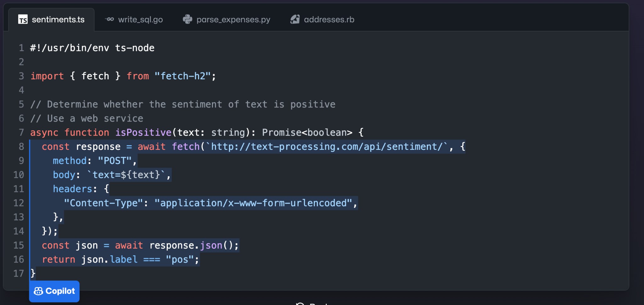
Task: Open the parse_expenses.py tab
Action: click(233, 20)
